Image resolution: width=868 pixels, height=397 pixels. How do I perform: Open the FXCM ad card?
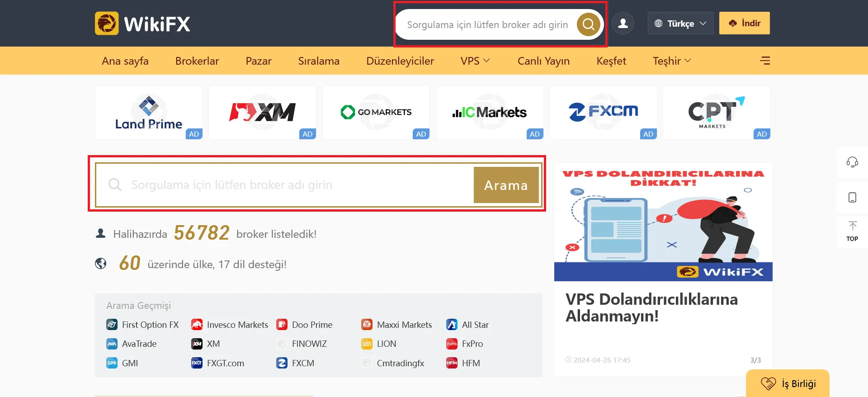coord(603,112)
